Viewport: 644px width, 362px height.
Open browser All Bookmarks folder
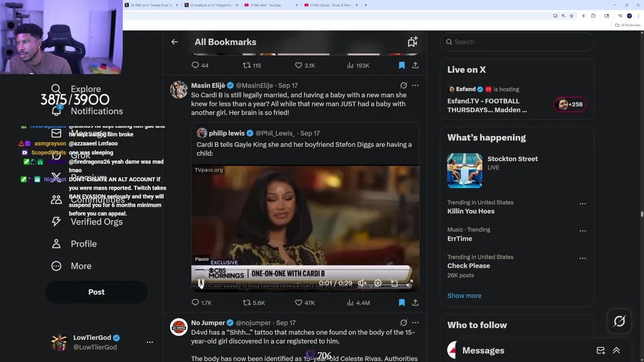click(627, 25)
